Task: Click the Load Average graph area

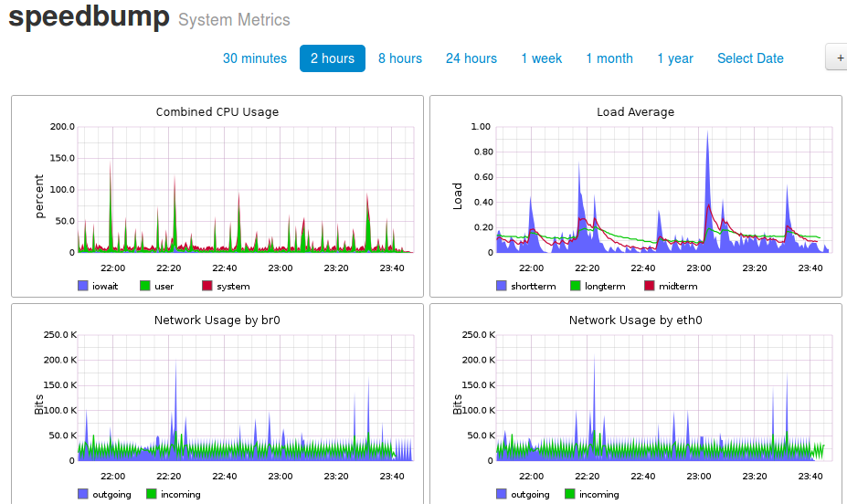Action: pos(664,189)
